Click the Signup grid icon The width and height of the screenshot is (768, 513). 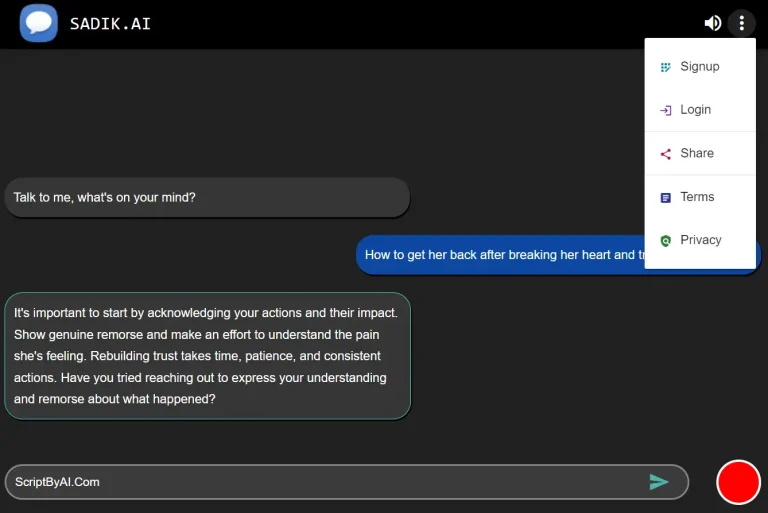click(x=665, y=67)
